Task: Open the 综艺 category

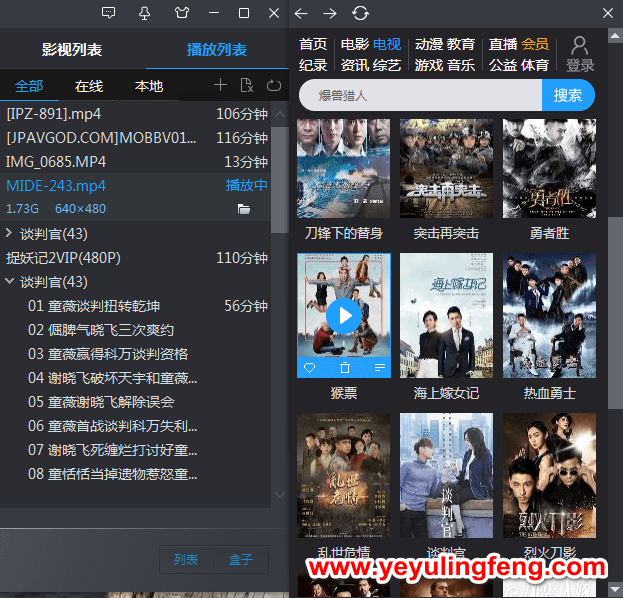Action: point(387,65)
